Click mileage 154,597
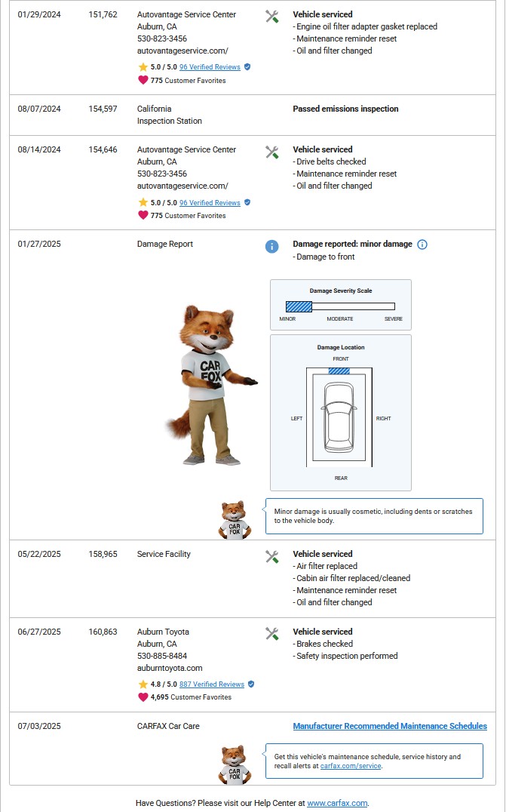Image resolution: width=506 pixels, height=812 pixels. [103, 109]
